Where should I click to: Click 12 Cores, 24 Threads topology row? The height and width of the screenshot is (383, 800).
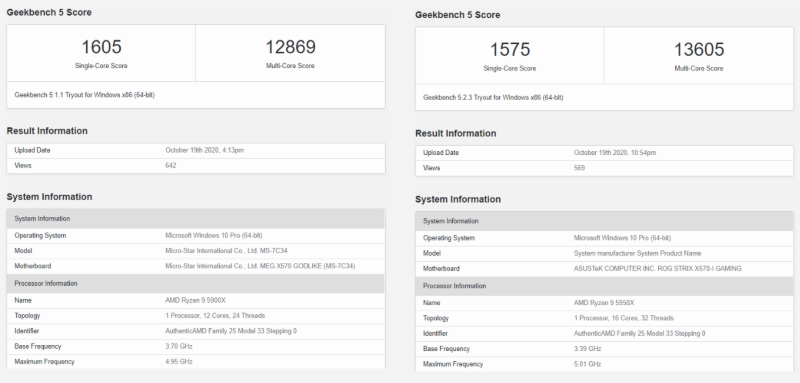195,316
